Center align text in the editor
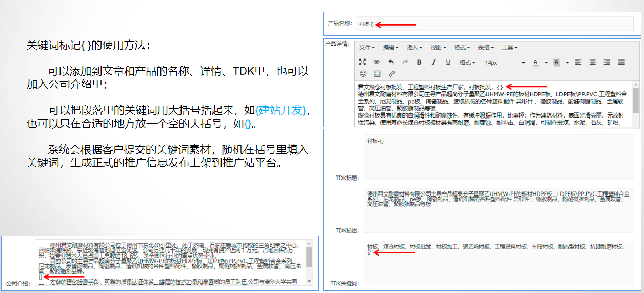 click(x=592, y=62)
